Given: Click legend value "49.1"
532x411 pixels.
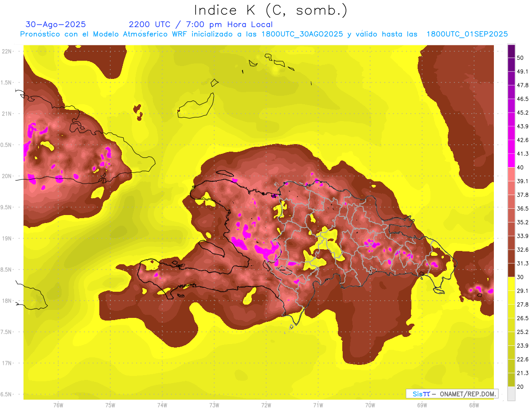Looking at the screenshot, I should (x=523, y=71).
